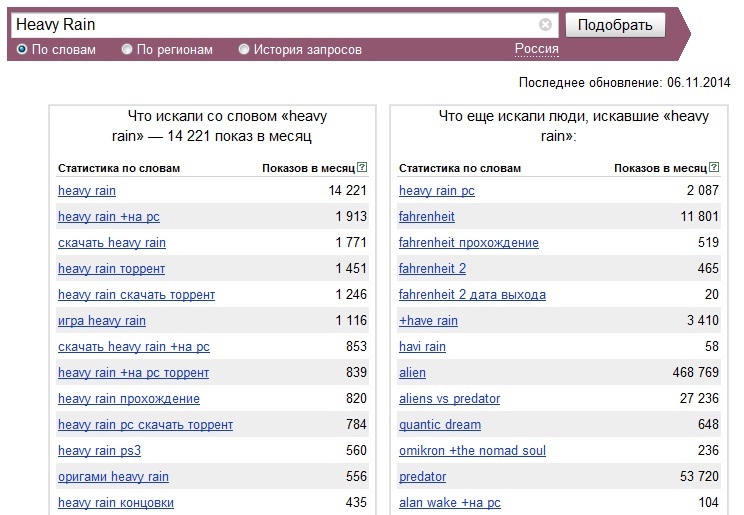Open the "heavy rain торрент" link
This screenshot has width=744, height=515.
(x=112, y=269)
